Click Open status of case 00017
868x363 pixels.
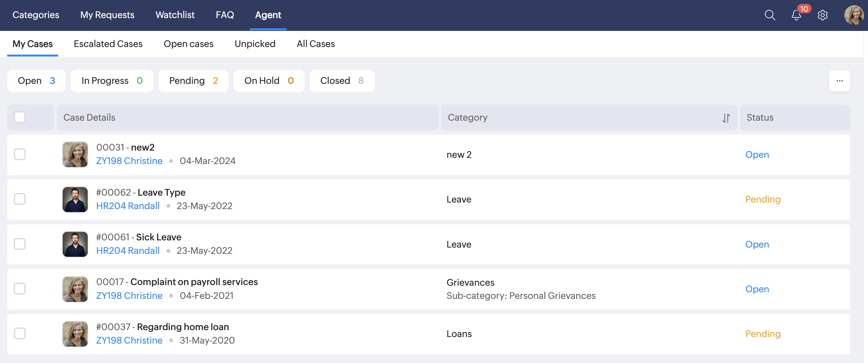757,289
